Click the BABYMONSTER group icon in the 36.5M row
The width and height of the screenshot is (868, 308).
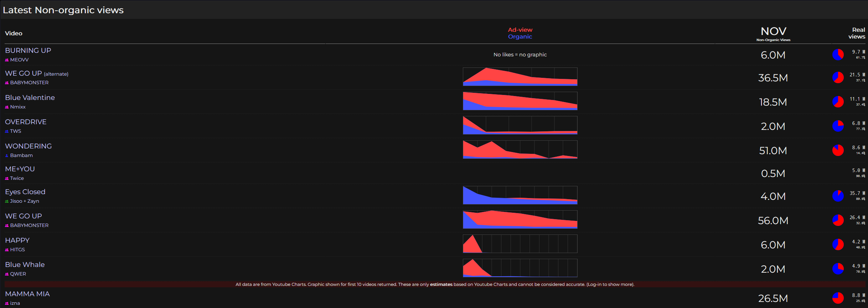pyautogui.click(x=7, y=83)
